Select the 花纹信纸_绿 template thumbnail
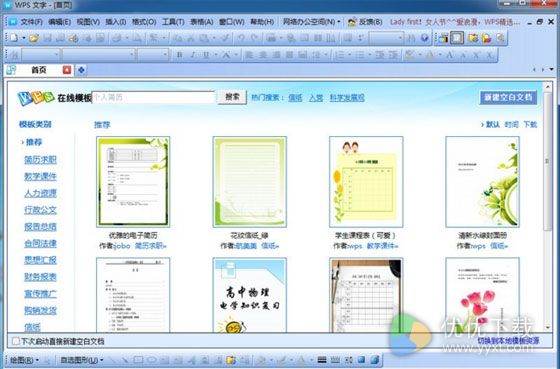This screenshot has height=369, width=560. pos(249,181)
